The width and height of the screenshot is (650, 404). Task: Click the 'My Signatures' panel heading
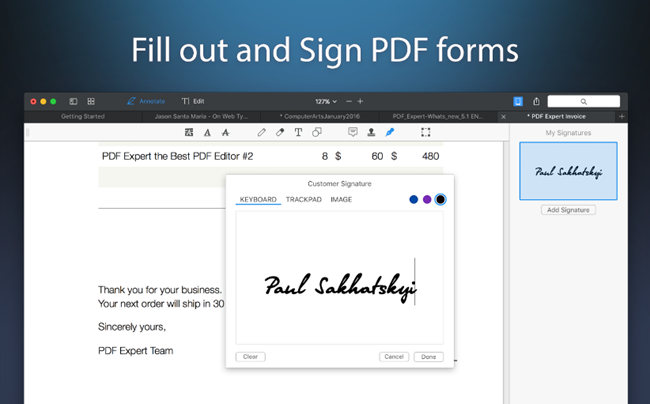(x=568, y=133)
